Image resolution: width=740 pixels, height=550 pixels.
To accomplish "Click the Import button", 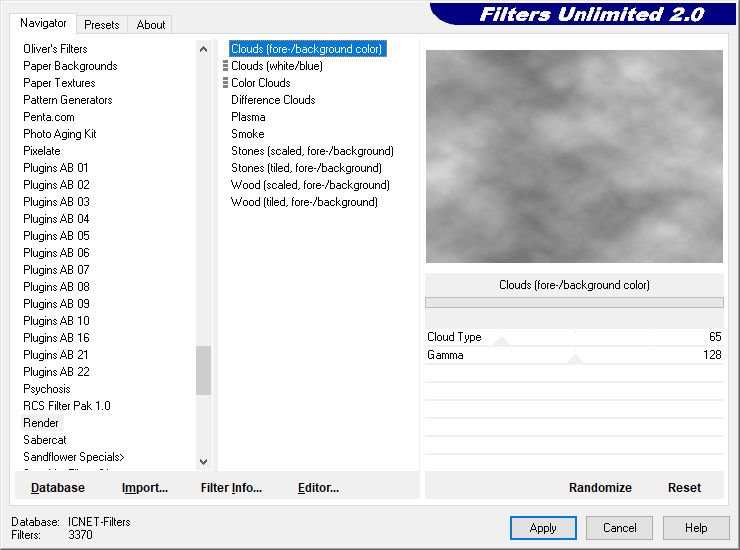I will click(x=144, y=488).
